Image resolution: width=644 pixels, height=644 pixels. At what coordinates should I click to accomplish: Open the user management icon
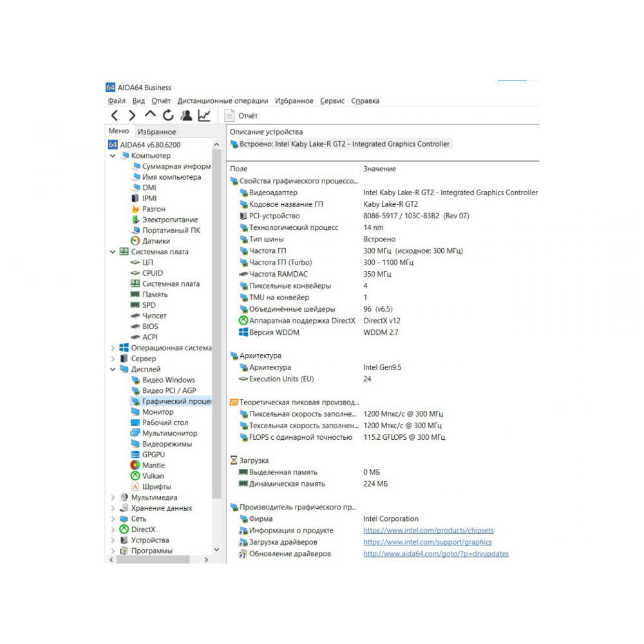coord(187,115)
